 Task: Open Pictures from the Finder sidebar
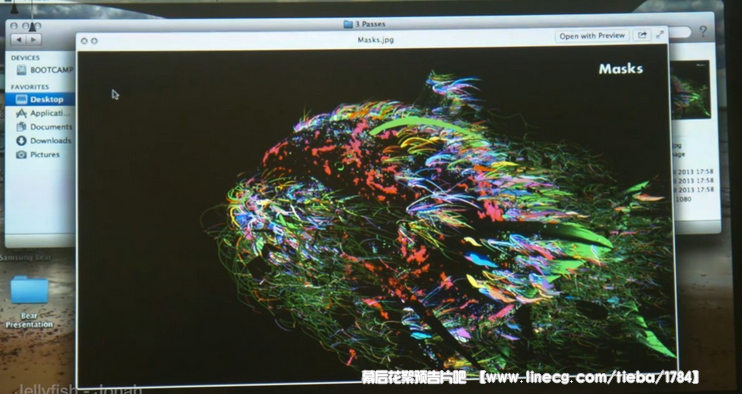tap(38, 154)
